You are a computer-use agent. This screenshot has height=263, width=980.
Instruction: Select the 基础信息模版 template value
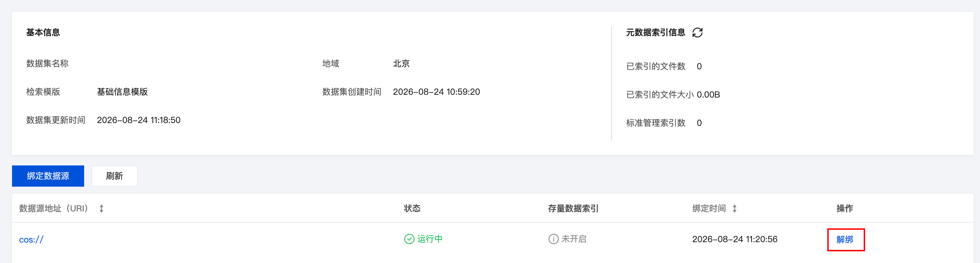coord(122,92)
